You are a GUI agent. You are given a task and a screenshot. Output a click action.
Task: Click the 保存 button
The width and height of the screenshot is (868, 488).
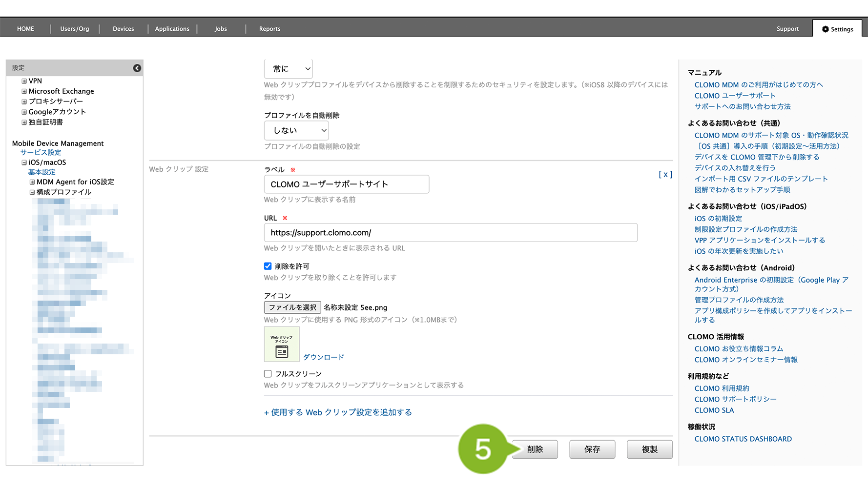pyautogui.click(x=592, y=449)
